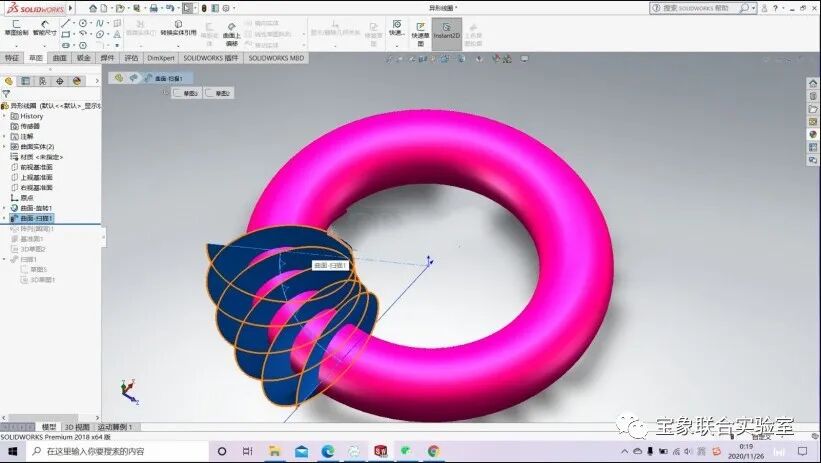
Task: Click the 转换实体引用 convert entities tool
Action: pos(178,28)
